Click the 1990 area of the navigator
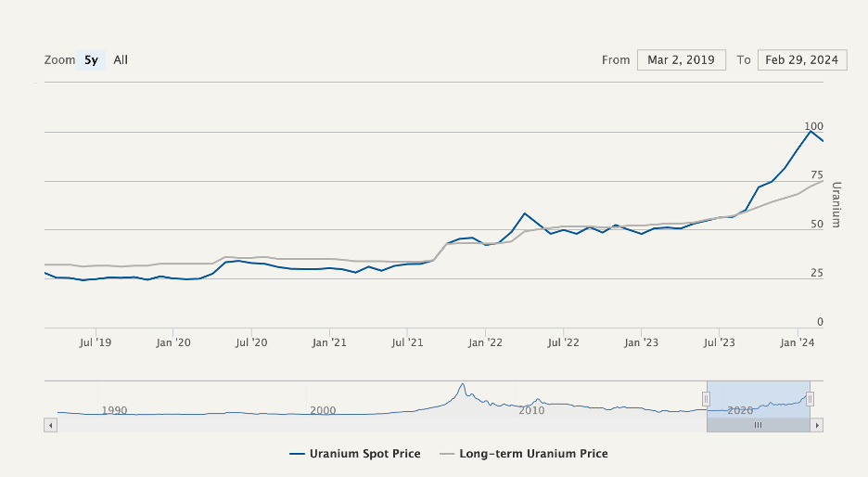The height and width of the screenshot is (477, 868). pos(114,409)
